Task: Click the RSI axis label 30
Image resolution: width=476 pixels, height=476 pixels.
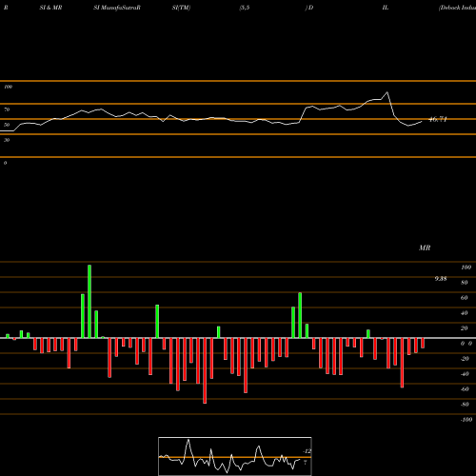Action: click(7, 140)
